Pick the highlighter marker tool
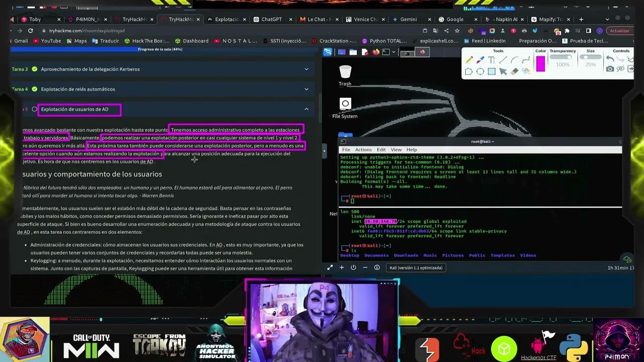The width and height of the screenshot is (644, 362). 480,60
